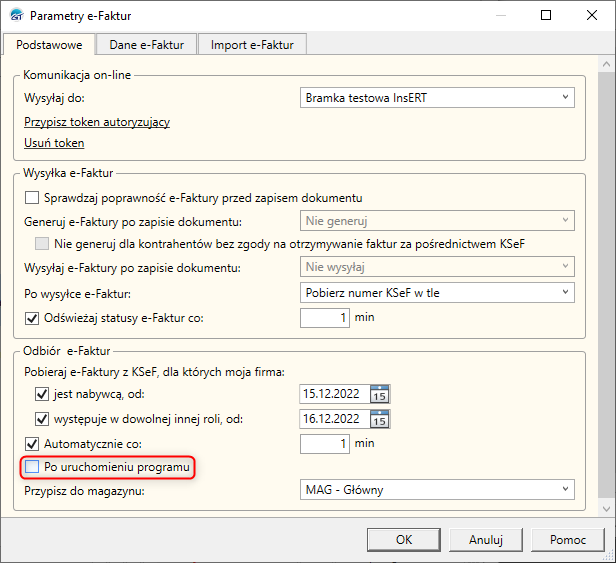Uncheck 'Odświeżaj statusy e-Faktur co' checkbox
This screenshot has width=616, height=563.
(31, 318)
